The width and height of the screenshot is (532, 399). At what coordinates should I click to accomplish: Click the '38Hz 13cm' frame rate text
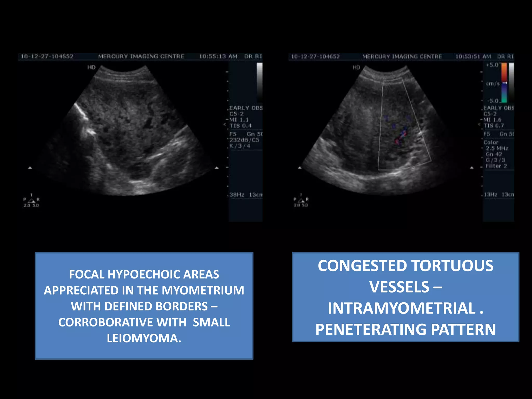pos(246,195)
